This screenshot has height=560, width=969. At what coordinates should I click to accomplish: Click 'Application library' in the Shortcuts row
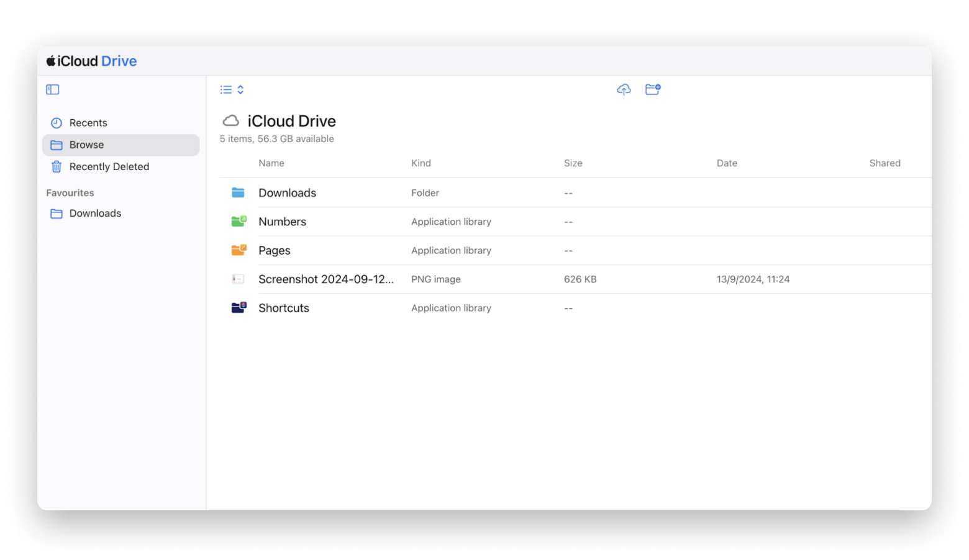pos(451,308)
